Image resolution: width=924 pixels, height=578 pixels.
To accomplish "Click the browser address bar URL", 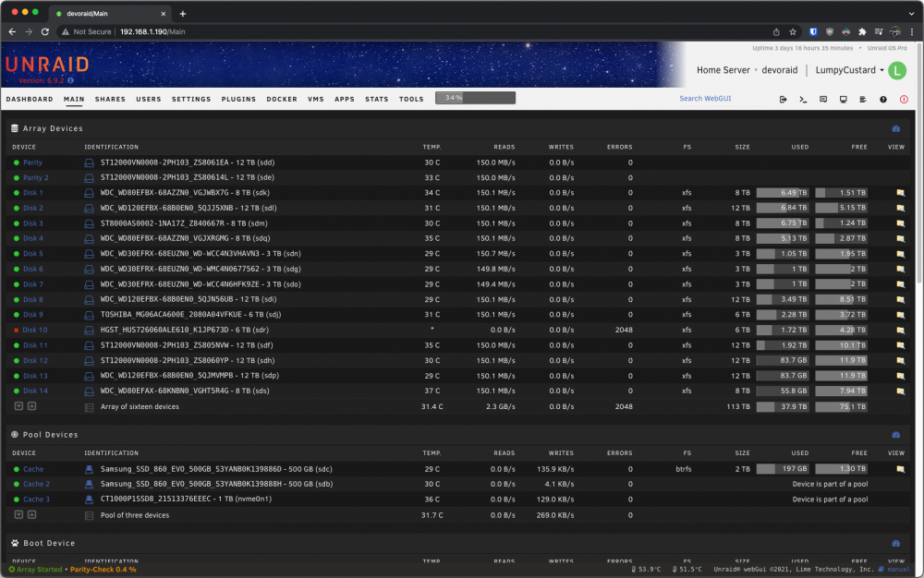I will pyautogui.click(x=152, y=31).
